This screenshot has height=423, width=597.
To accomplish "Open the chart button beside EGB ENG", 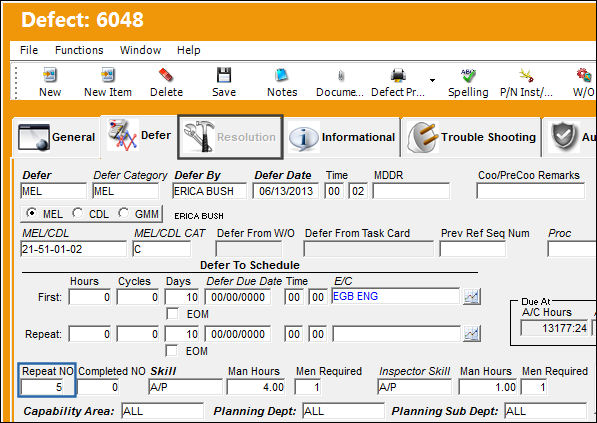I will pos(471,297).
